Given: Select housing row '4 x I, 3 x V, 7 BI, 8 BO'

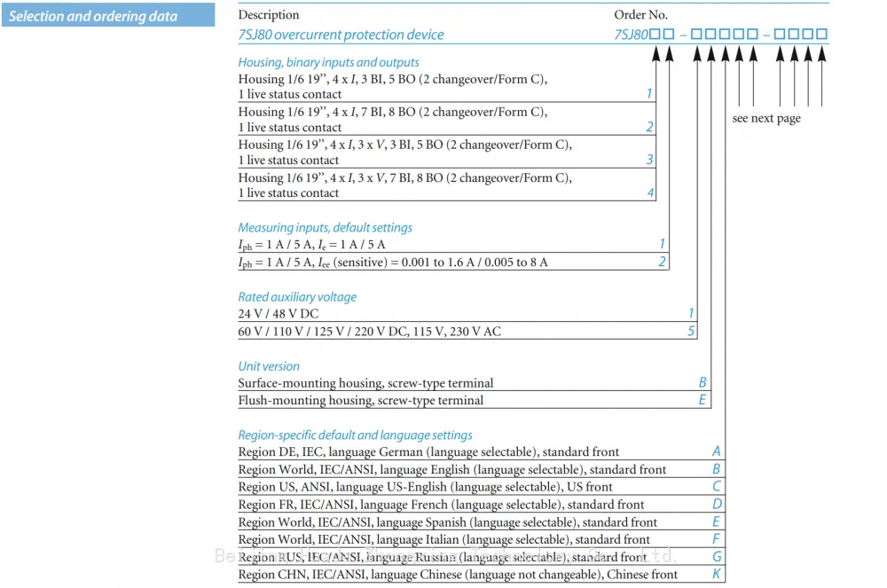Looking at the screenshot, I should tap(447, 184).
